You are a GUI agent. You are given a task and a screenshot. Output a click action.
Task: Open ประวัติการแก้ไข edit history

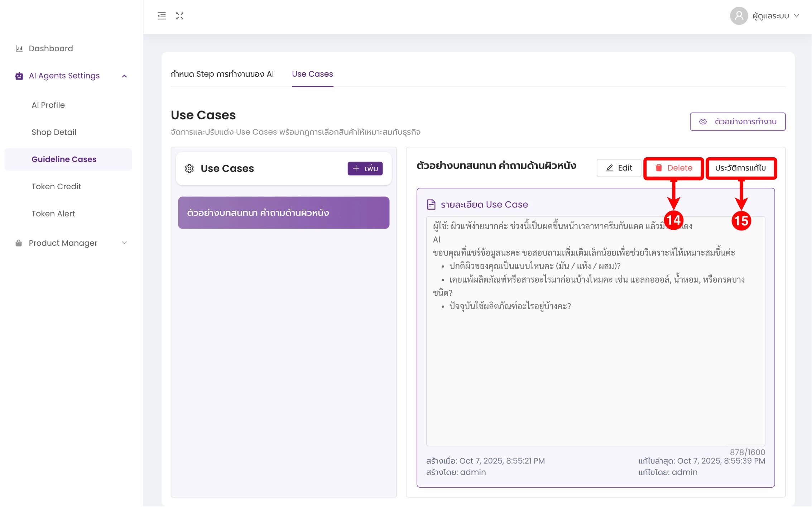740,168
